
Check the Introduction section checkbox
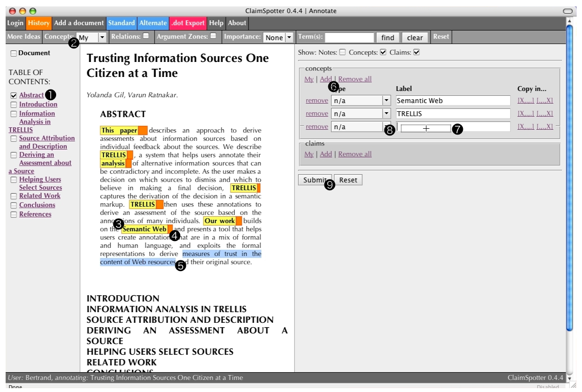pos(14,105)
